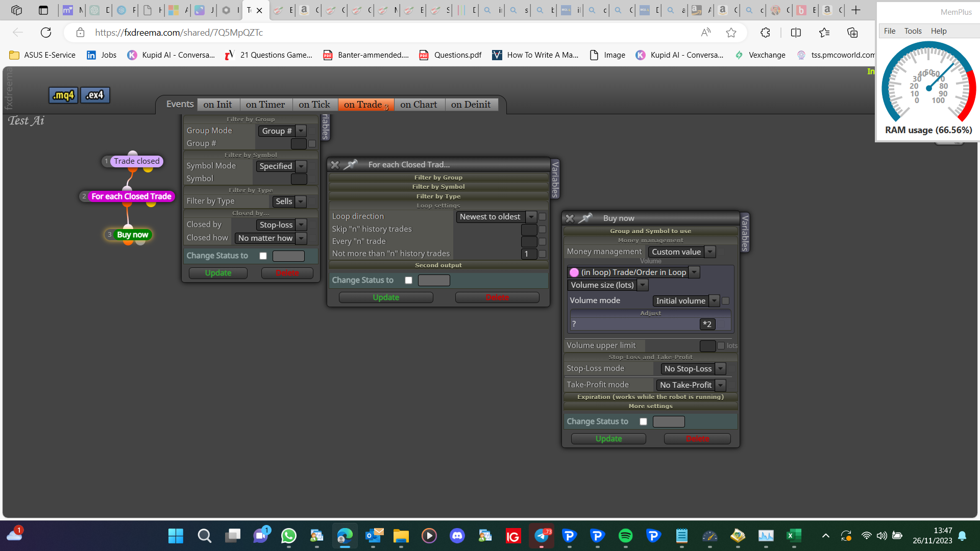Click the pin icon on Buy now panel
This screenshot has height=551, width=980.
click(x=585, y=218)
